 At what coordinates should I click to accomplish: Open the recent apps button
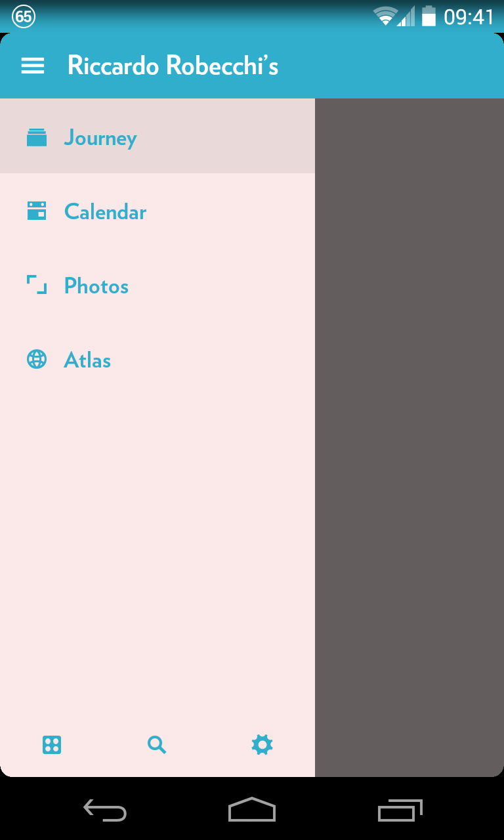(400, 810)
